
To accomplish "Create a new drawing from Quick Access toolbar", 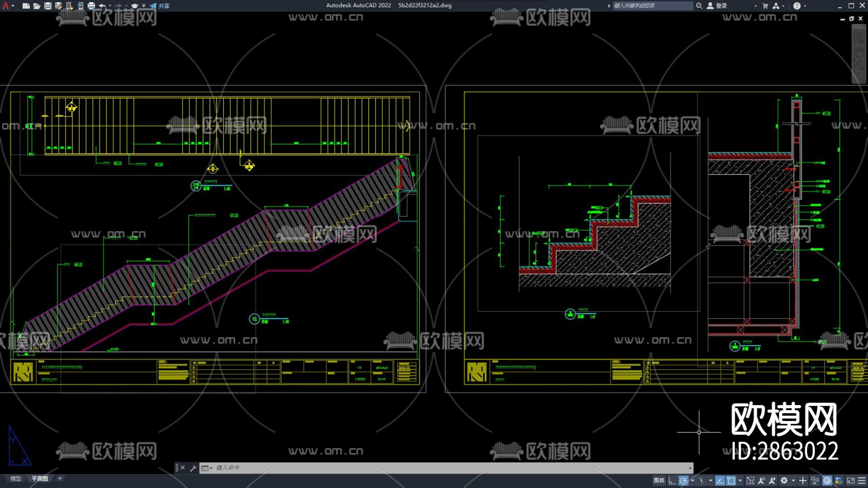I will (x=26, y=6).
